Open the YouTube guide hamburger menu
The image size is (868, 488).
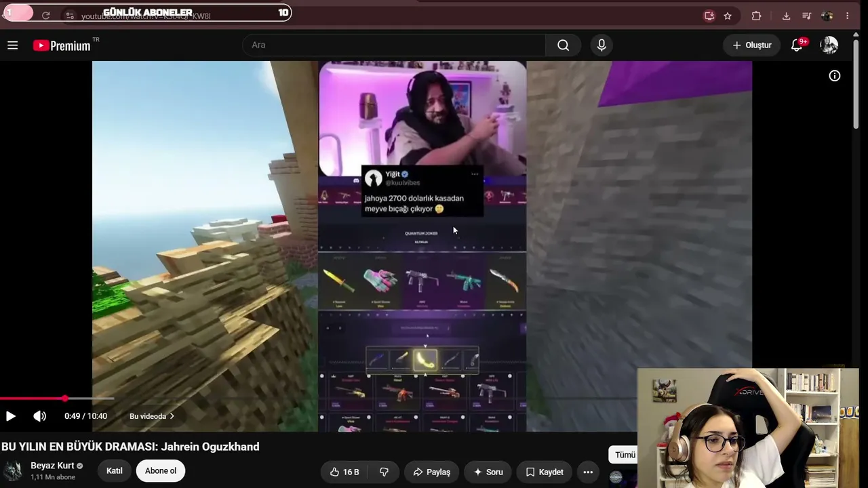coord(12,45)
